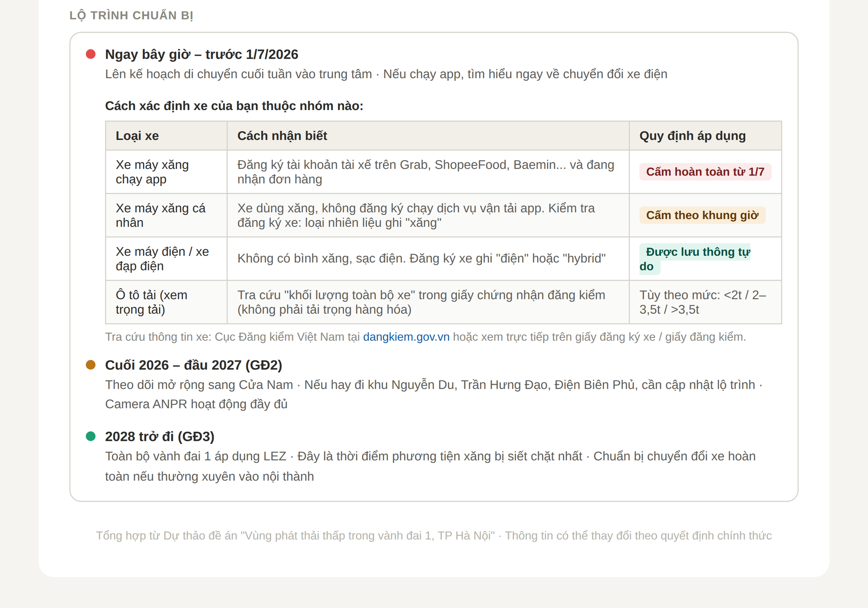
Task: Click the '2028 trở đi (GĐ3)' heading
Action: pyautogui.click(x=160, y=436)
